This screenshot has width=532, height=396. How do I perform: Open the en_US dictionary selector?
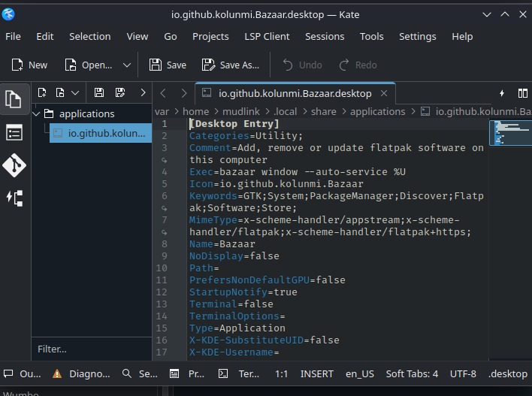tap(360, 373)
